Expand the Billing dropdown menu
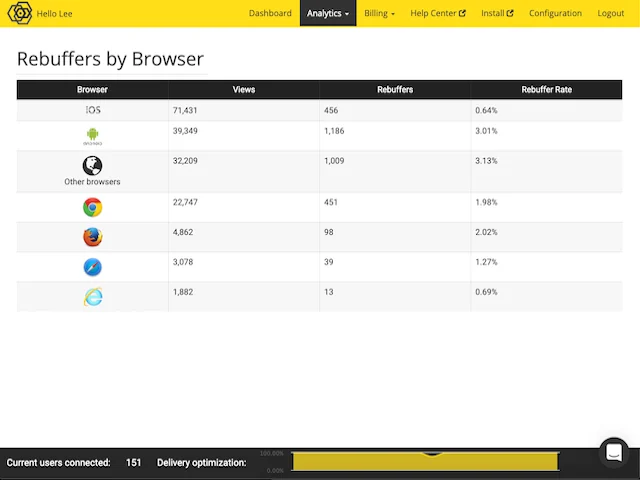This screenshot has width=640, height=480. click(x=379, y=13)
